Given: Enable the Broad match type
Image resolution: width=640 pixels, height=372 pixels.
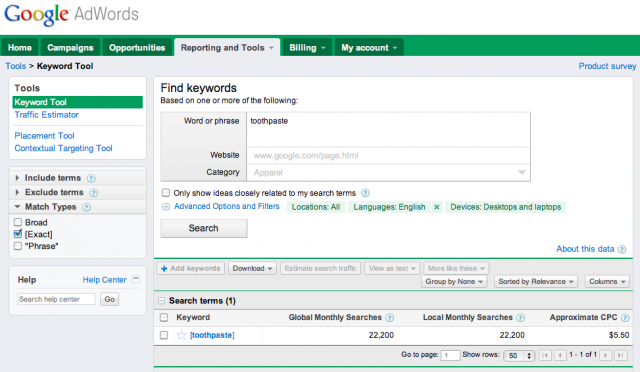Looking at the screenshot, I should pyautogui.click(x=18, y=222).
